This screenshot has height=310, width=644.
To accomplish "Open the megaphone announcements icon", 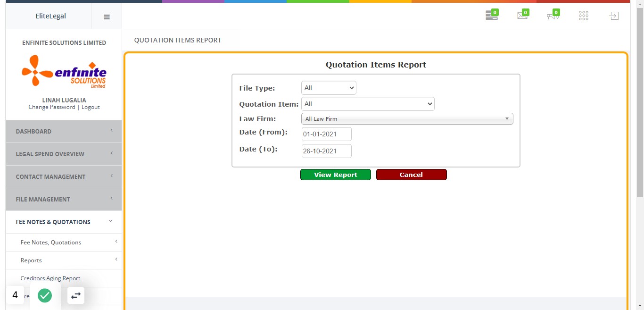I will 553,16.
